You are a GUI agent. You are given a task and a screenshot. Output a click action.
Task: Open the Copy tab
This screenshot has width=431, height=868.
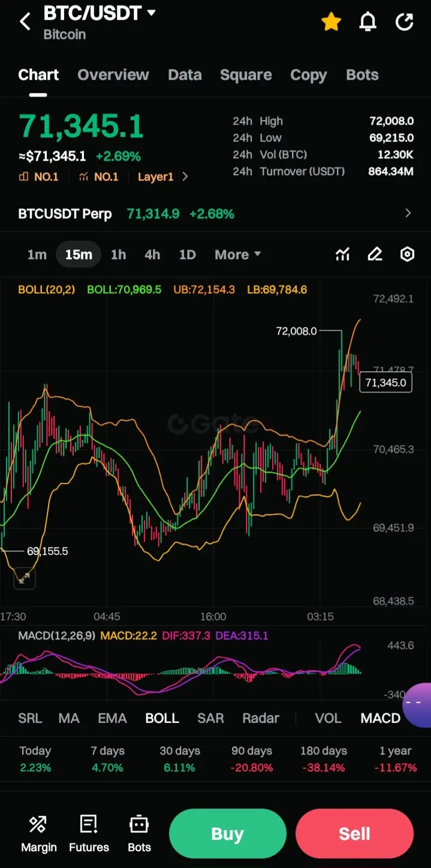click(x=309, y=75)
